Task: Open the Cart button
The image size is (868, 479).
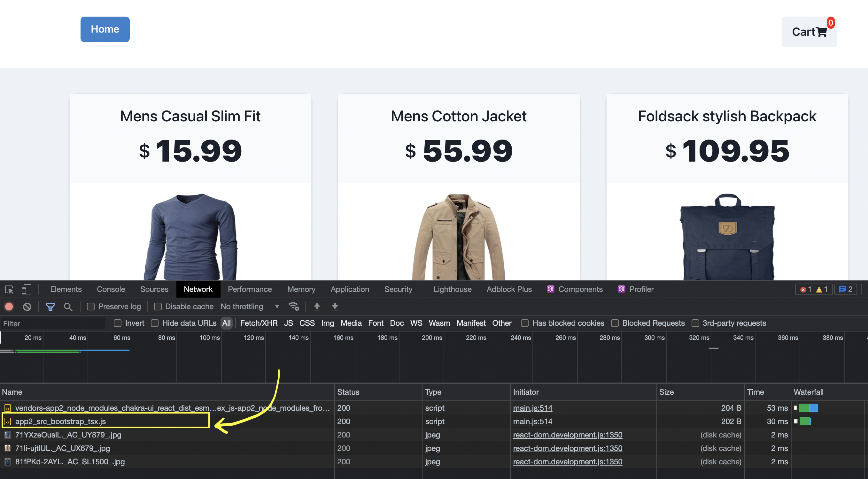Action: click(x=809, y=32)
